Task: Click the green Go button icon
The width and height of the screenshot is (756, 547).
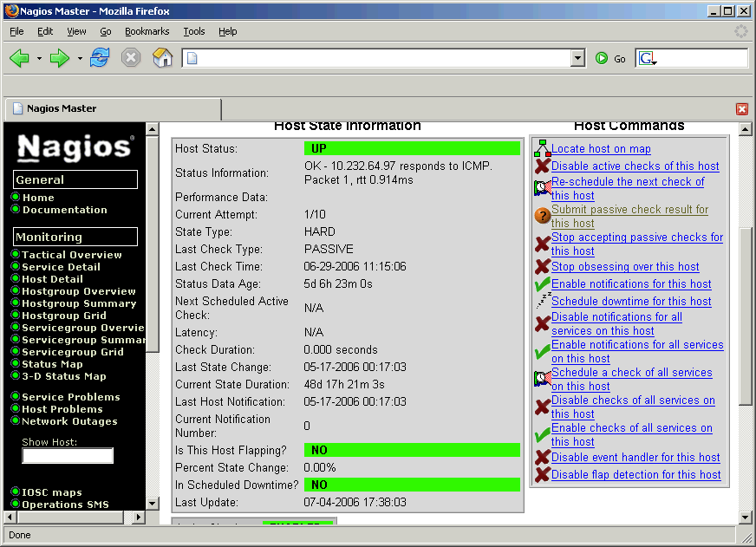Action: (601, 58)
